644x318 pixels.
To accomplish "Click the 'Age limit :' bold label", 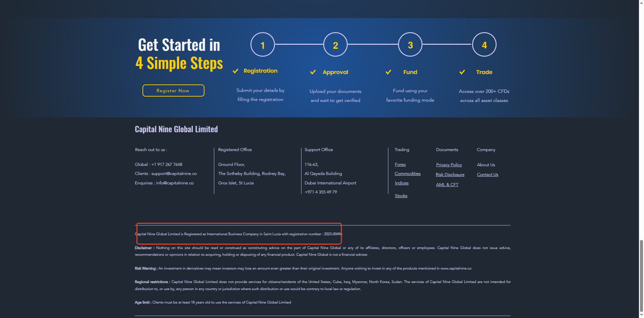I will (143, 303).
